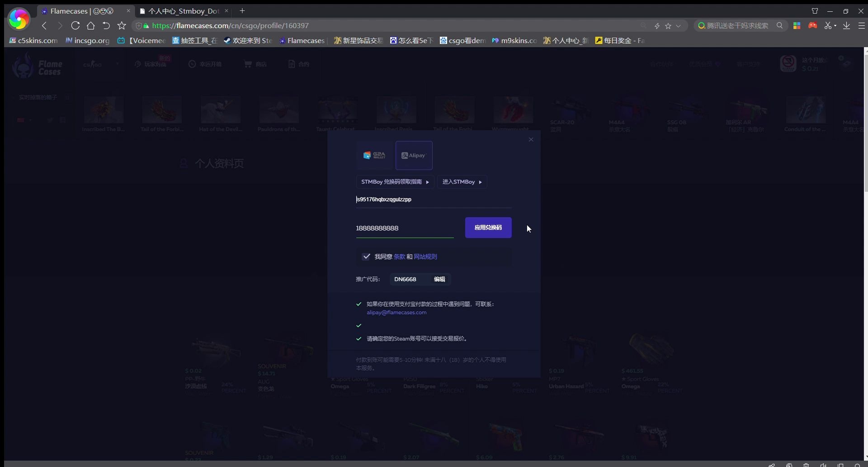868x467 pixels.
Task: Select the Alipay payment tab
Action: [x=414, y=155]
